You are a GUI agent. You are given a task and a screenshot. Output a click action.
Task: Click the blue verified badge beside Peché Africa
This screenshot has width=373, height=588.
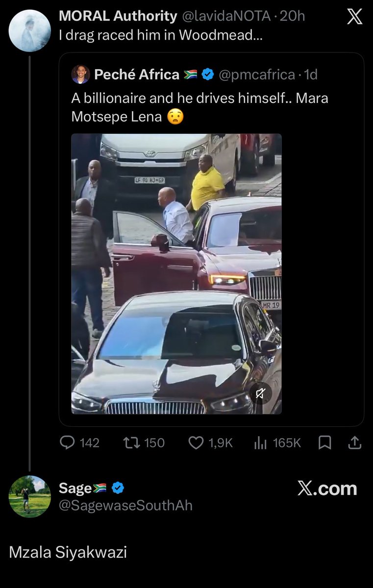click(208, 74)
